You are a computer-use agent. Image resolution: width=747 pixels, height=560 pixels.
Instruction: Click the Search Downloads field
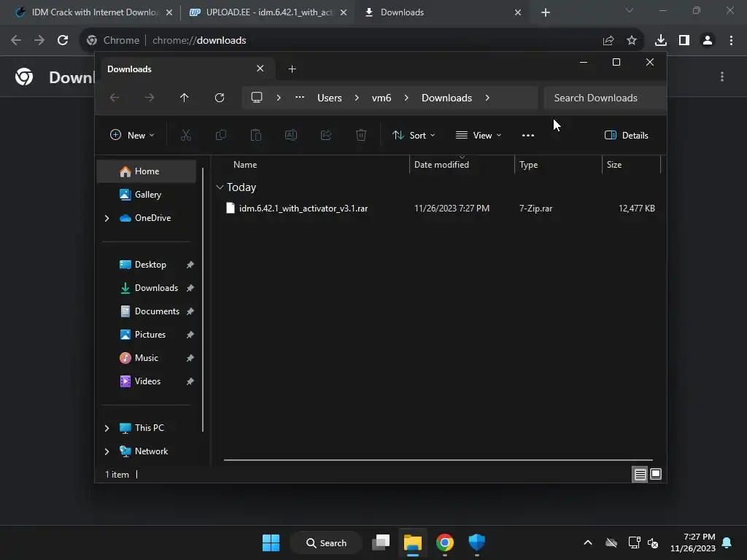click(x=605, y=98)
